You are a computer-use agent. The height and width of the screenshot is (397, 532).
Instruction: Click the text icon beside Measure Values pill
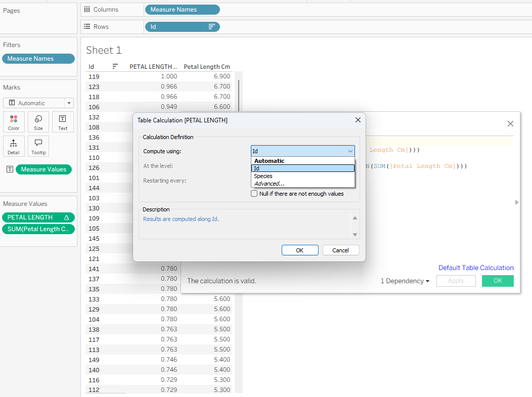pos(10,169)
